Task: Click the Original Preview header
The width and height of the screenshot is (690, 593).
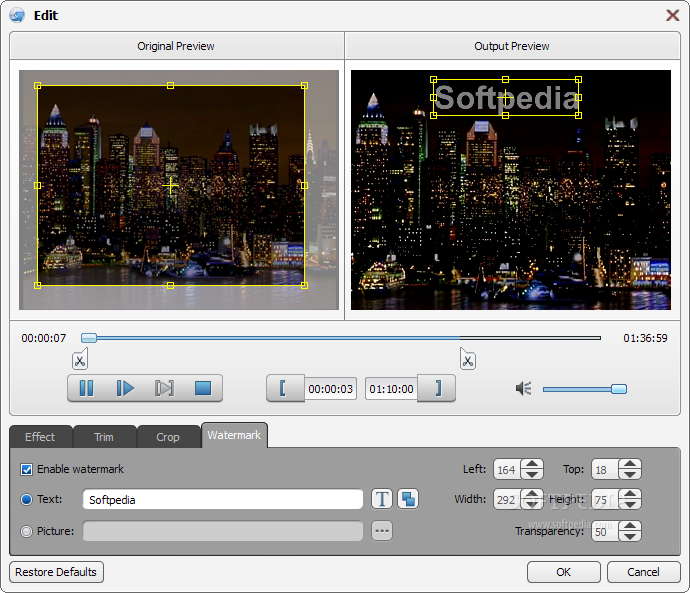Action: (x=176, y=46)
